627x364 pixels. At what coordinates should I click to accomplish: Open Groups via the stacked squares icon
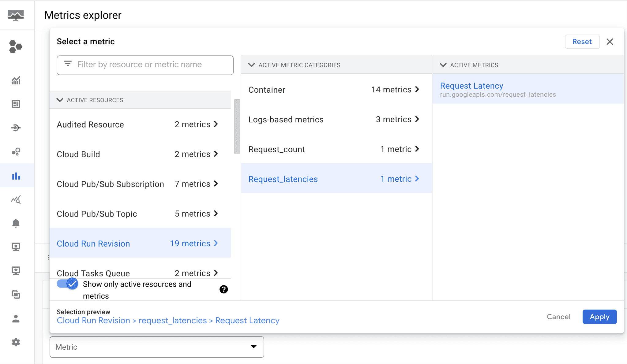click(x=16, y=294)
